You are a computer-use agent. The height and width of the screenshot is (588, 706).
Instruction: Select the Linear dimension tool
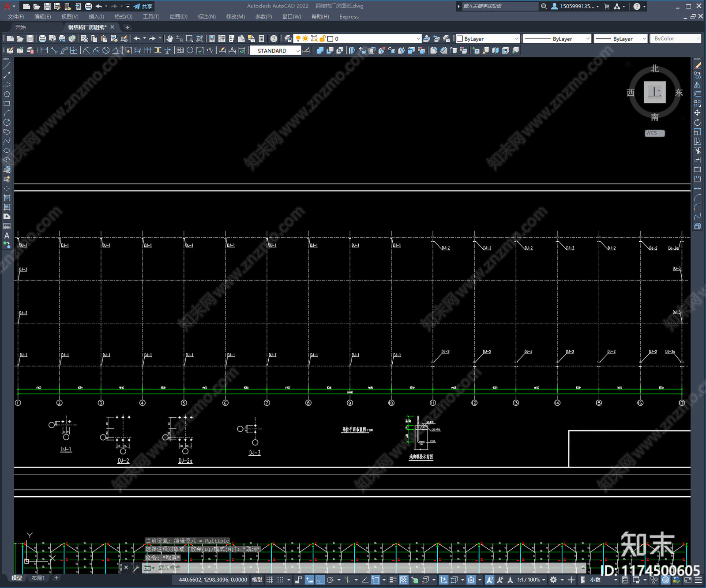coord(44,50)
